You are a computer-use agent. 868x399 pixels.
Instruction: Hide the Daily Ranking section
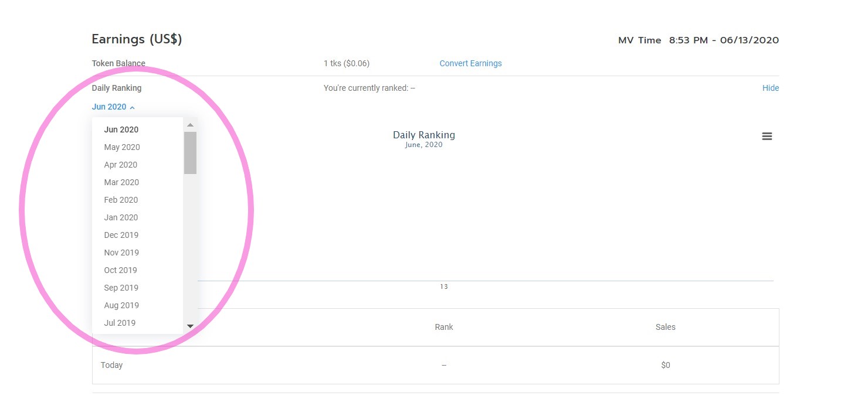tap(770, 88)
